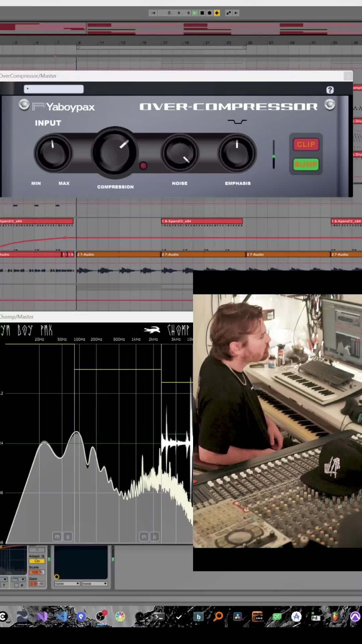
Task: Open the first 'none' dropdown
Action: coord(67,584)
